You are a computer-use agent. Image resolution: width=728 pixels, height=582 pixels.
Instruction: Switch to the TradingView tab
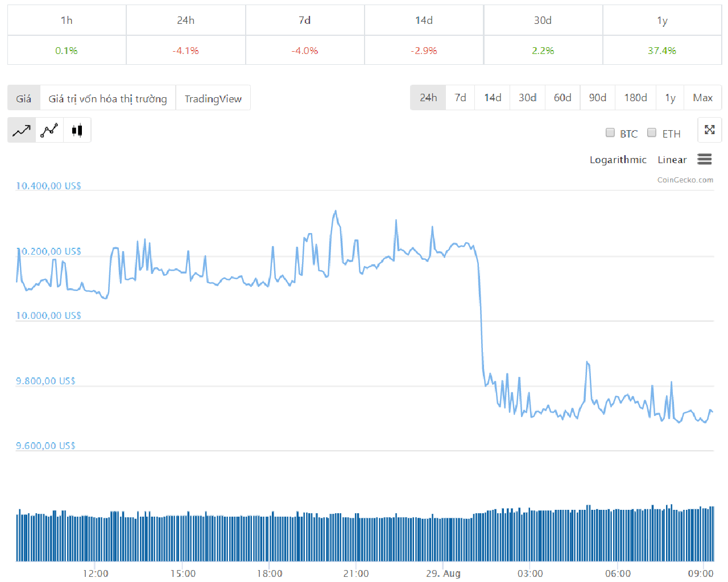pos(213,98)
